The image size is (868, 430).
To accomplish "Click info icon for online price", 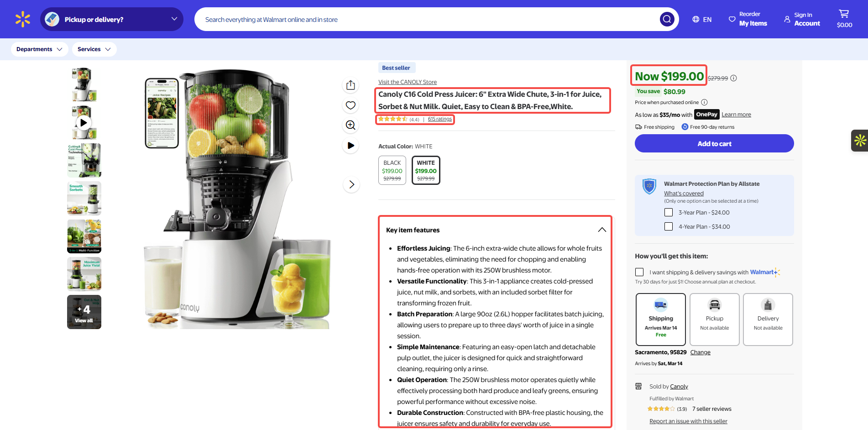I will tap(704, 102).
